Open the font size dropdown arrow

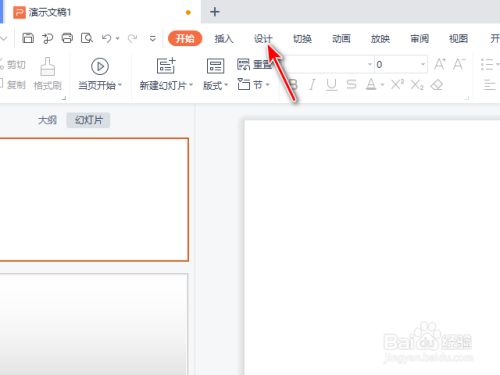tap(423, 64)
